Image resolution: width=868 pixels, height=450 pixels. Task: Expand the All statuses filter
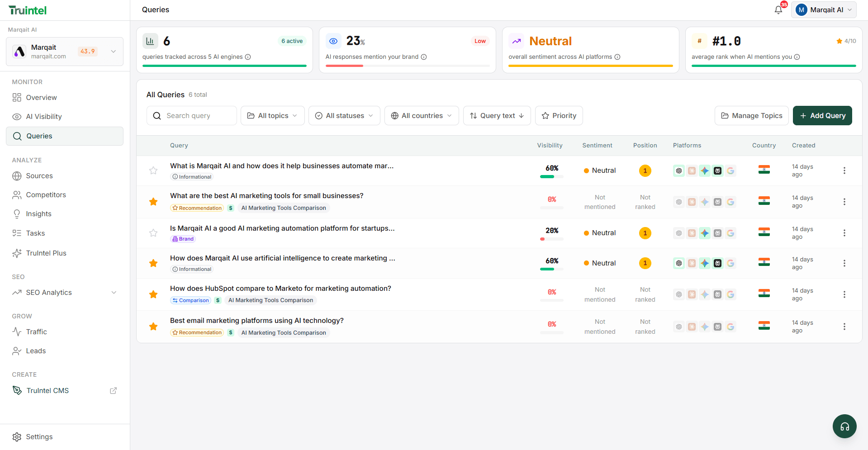click(x=344, y=116)
